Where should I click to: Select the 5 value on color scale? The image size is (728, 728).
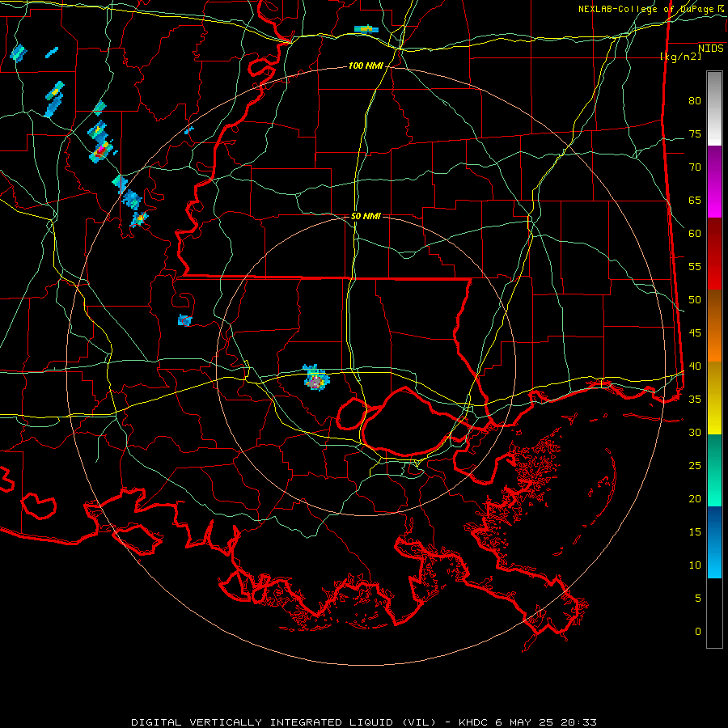[x=698, y=599]
